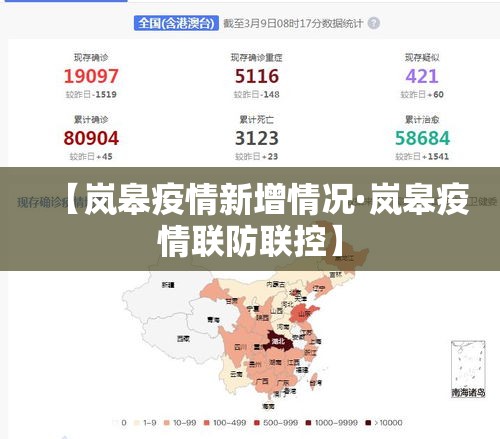Click the 较昨日 +1541 change text

tap(422, 156)
